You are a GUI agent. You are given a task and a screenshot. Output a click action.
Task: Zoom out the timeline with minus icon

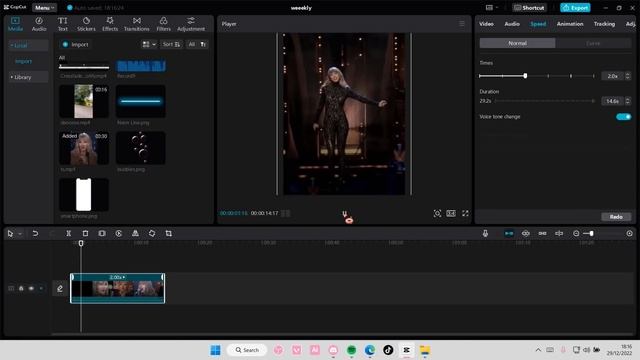coord(576,233)
